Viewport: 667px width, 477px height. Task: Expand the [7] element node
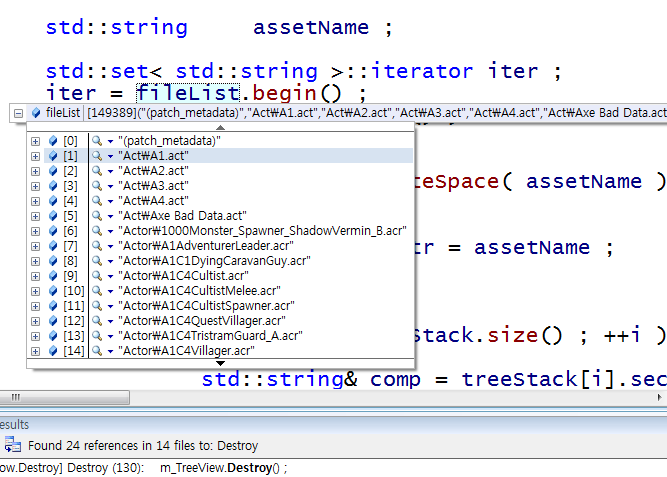[x=35, y=246]
